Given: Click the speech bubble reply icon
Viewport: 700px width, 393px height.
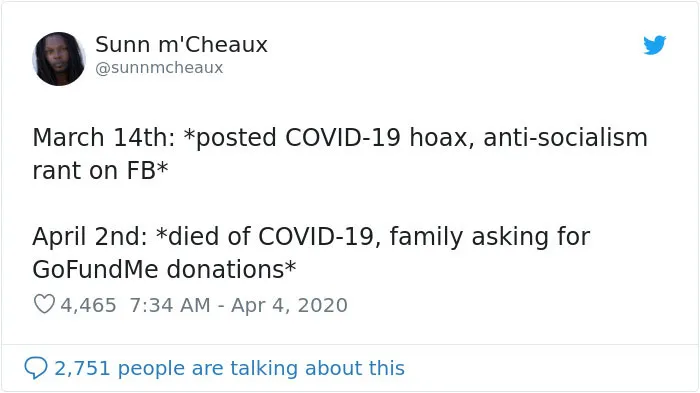Looking at the screenshot, I should click(36, 368).
